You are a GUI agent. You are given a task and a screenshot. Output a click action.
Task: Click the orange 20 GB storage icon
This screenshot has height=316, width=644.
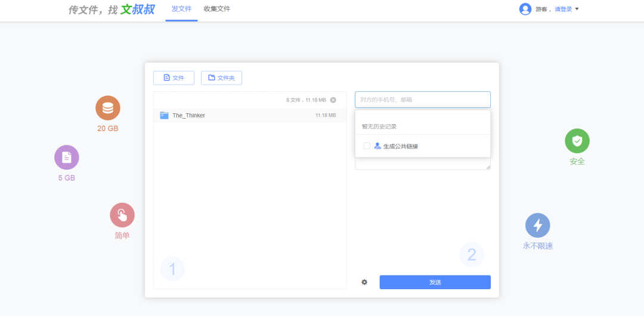(108, 108)
